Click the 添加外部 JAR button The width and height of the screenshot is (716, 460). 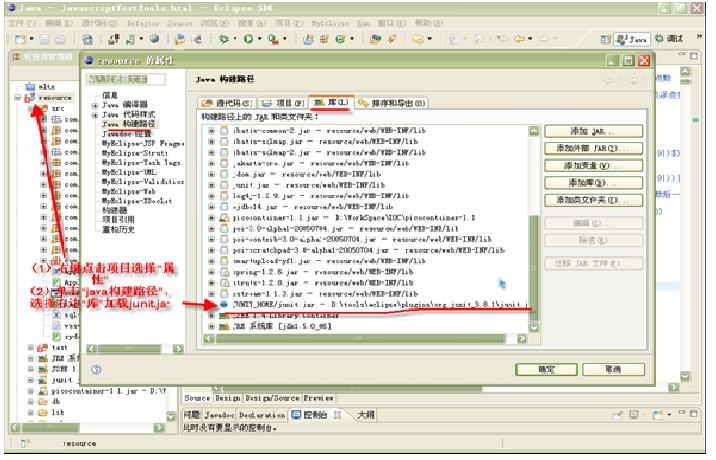click(594, 148)
